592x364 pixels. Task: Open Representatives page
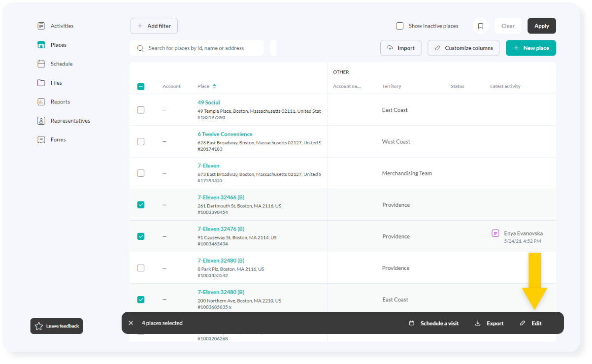(70, 121)
